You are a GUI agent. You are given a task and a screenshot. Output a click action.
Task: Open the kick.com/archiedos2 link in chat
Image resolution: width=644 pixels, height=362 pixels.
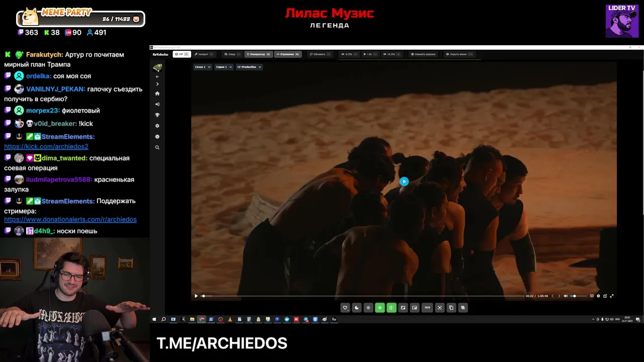tap(46, 146)
